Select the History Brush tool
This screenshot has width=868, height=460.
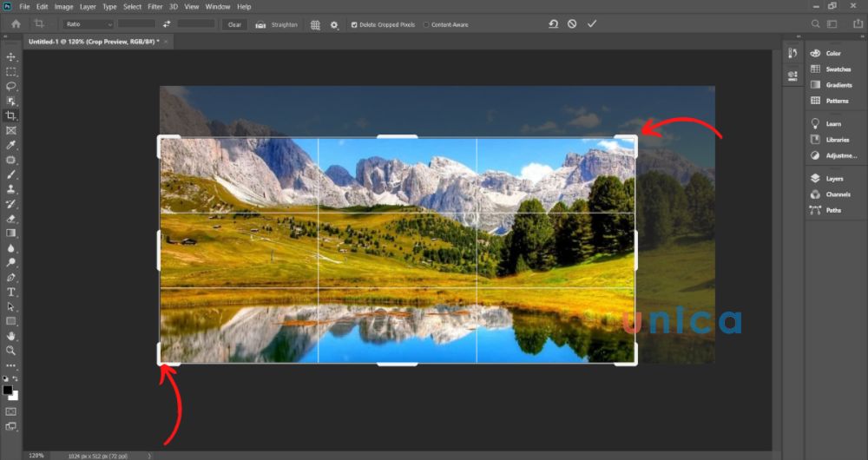tap(10, 204)
